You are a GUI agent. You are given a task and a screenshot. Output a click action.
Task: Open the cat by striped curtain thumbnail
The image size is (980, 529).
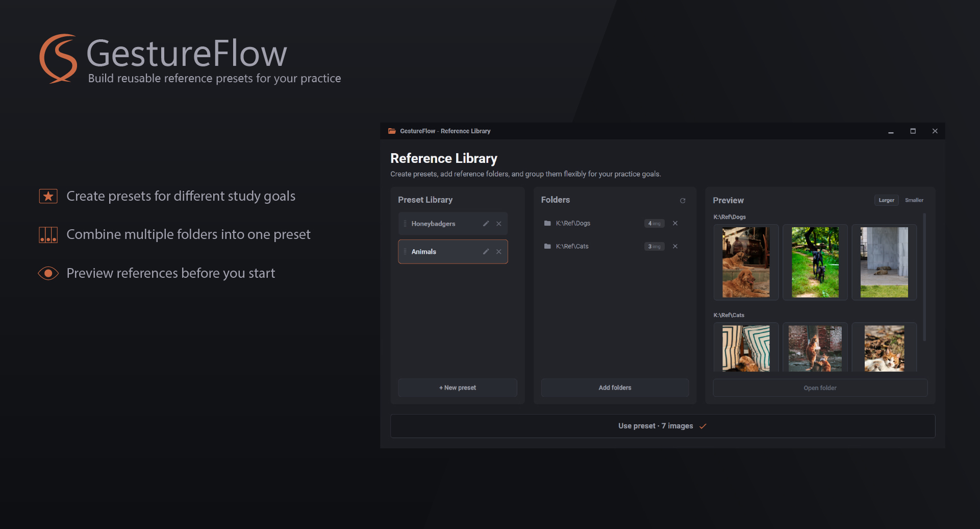click(746, 348)
